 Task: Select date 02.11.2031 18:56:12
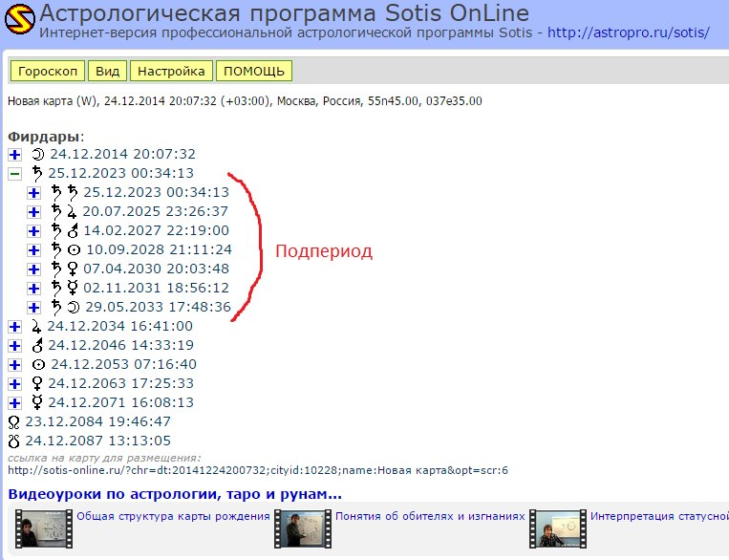tap(157, 288)
